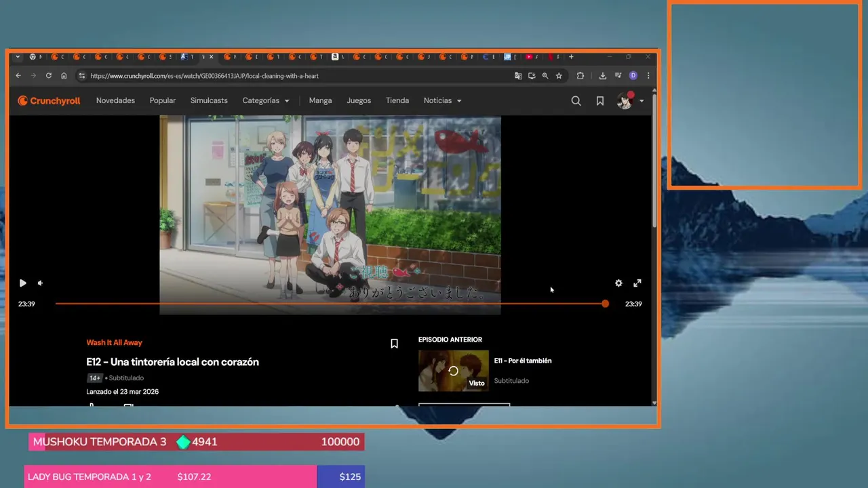
Task: Click episode title E12 - Una tintorería local con corazón
Action: tap(172, 362)
